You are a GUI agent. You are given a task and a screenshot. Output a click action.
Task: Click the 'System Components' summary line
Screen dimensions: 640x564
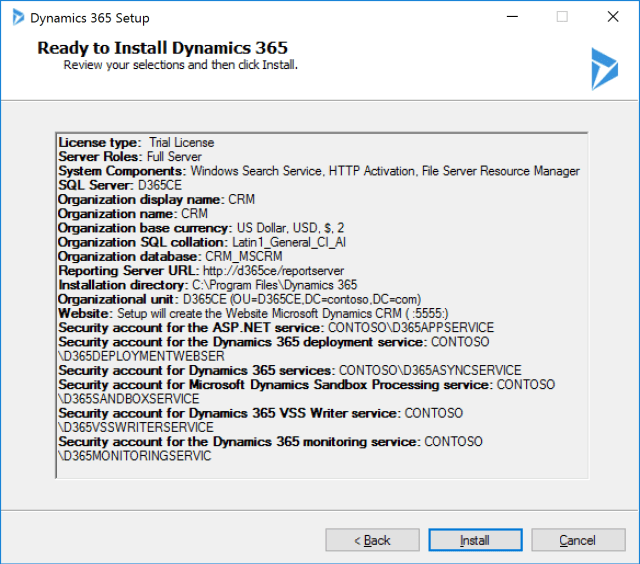[x=319, y=171]
